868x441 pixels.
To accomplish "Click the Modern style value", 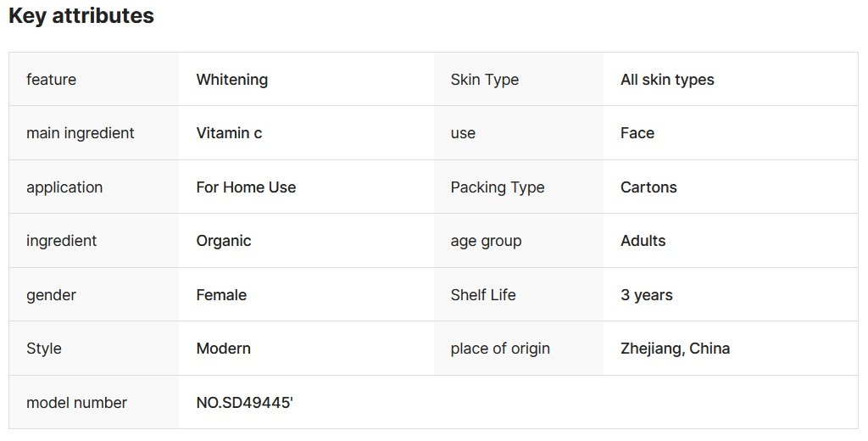I will (x=223, y=349).
